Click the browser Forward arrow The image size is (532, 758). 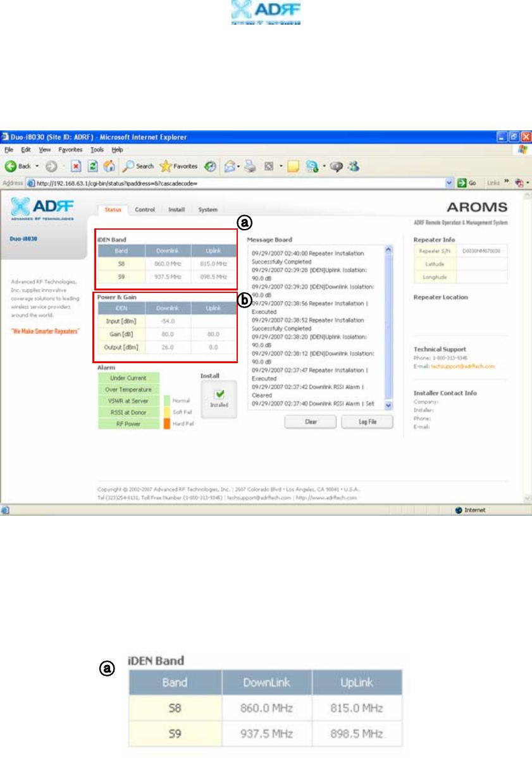(x=51, y=166)
